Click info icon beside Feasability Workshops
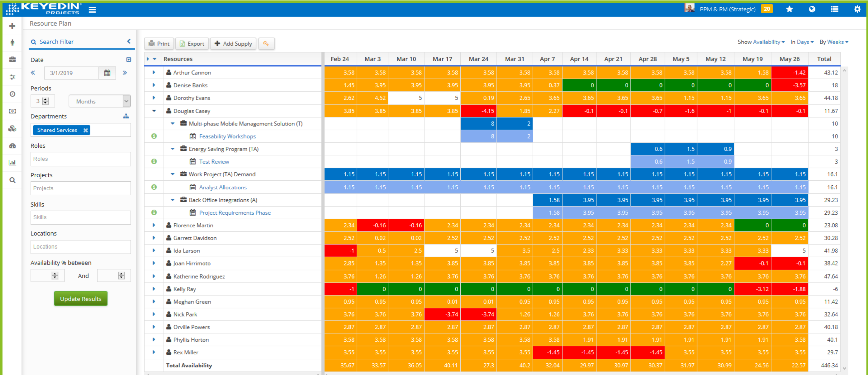 (154, 136)
